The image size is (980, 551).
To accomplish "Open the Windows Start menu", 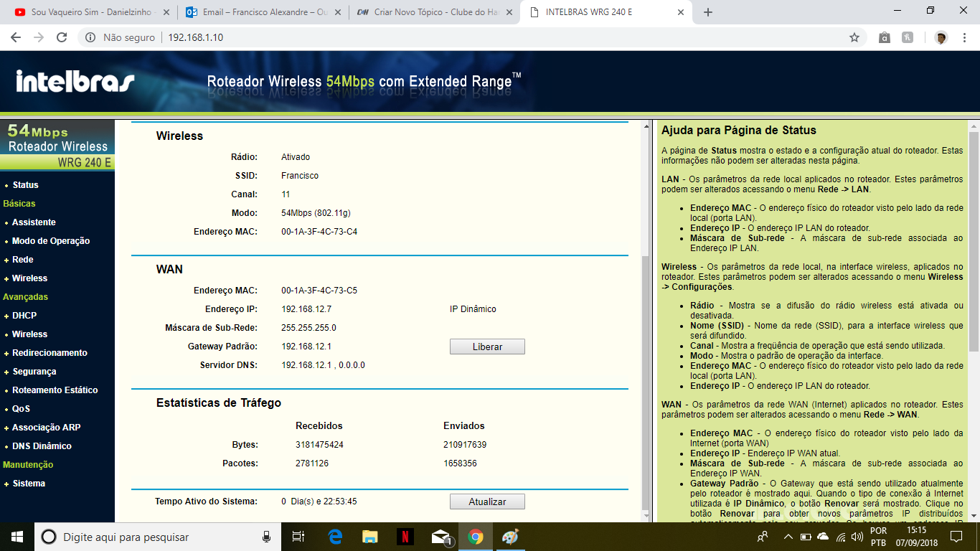I will [17, 537].
